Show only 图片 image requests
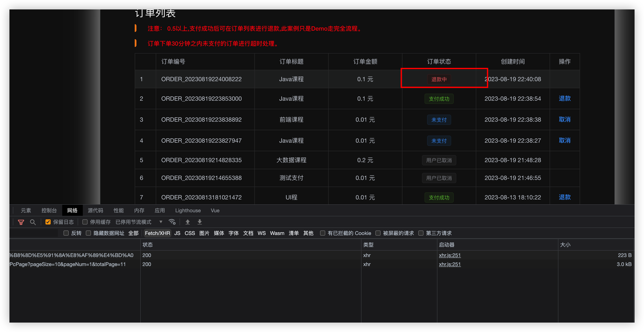The height and width of the screenshot is (332, 644). 204,233
